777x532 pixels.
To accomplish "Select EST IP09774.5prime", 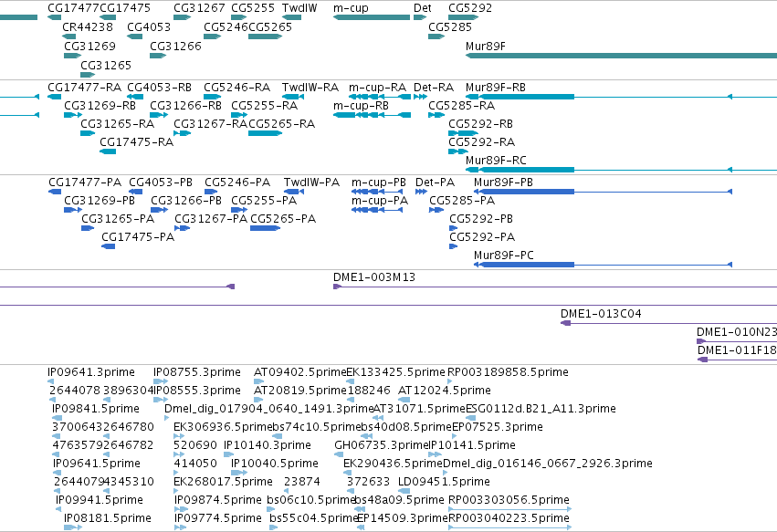I will pyautogui.click(x=217, y=518).
